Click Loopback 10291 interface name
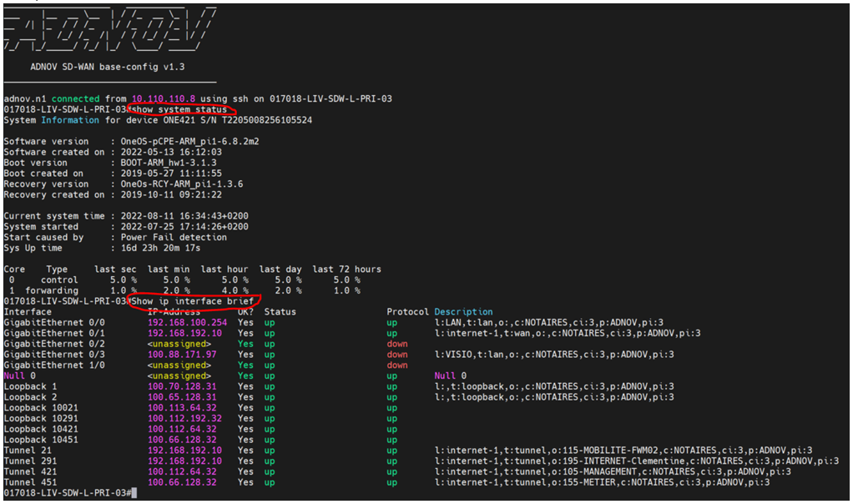Image resolution: width=853 pixels, height=504 pixels. (41, 419)
